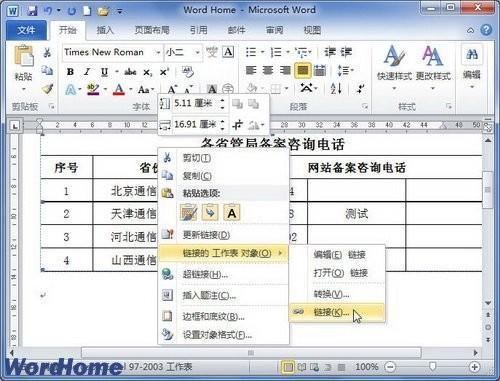500x381 pixels.
Task: Toggle Italic formatting in the ribbon
Action: pyautogui.click(x=87, y=72)
